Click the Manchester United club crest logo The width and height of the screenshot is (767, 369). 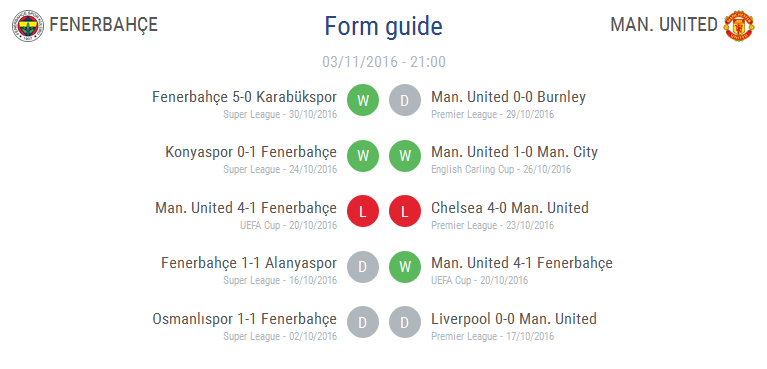coord(739,25)
